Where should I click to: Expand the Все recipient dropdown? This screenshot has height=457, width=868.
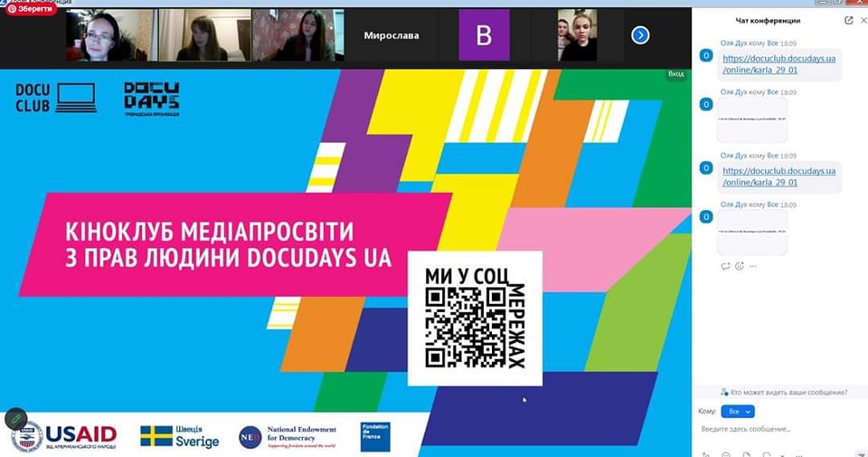click(738, 412)
